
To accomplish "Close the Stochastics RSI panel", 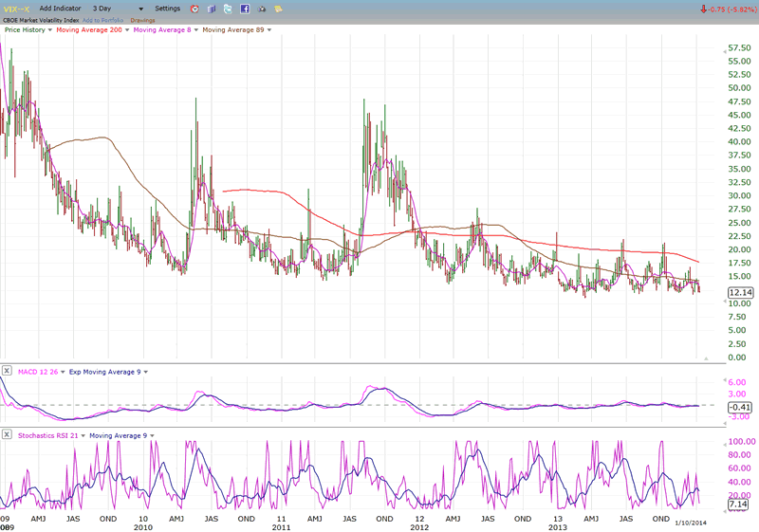I will [x=7, y=435].
